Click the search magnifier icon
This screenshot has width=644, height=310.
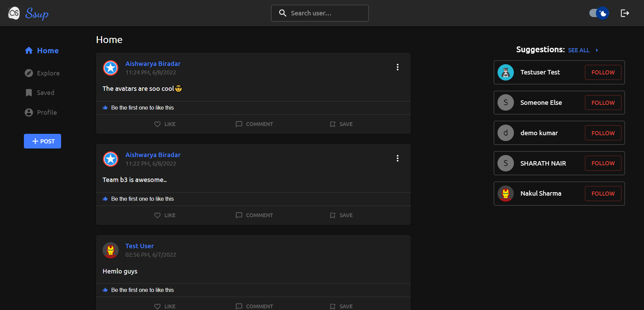point(283,13)
